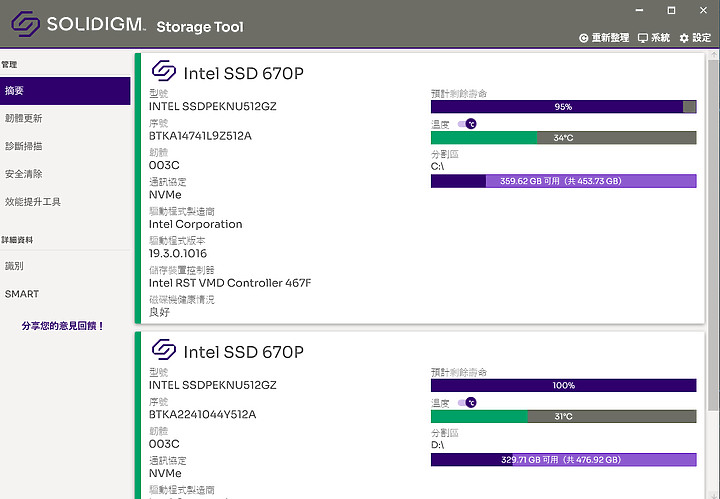Image resolution: width=720 pixels, height=499 pixels.
Task: Click the C:\ partition capacity bar
Action: pyautogui.click(x=563, y=181)
